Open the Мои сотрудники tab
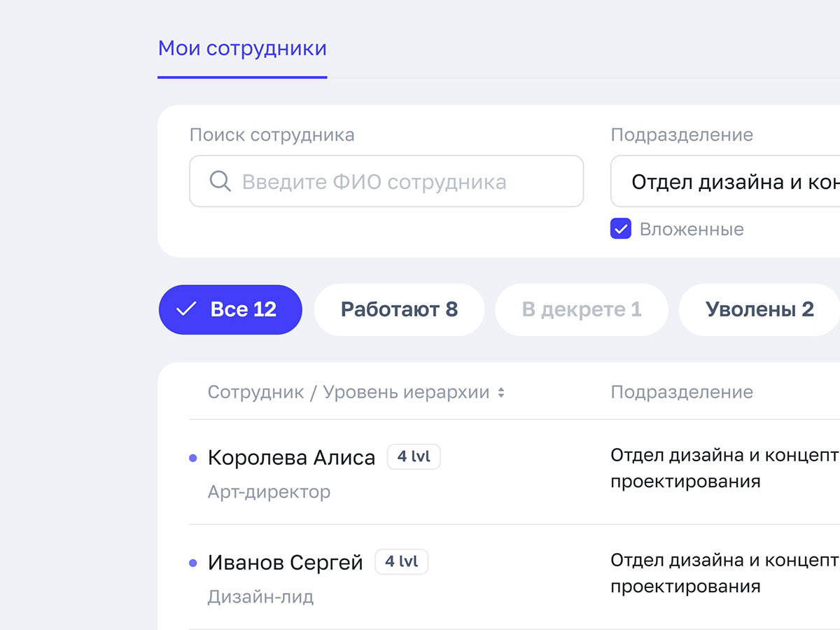This screenshot has height=630, width=840. coord(242,49)
